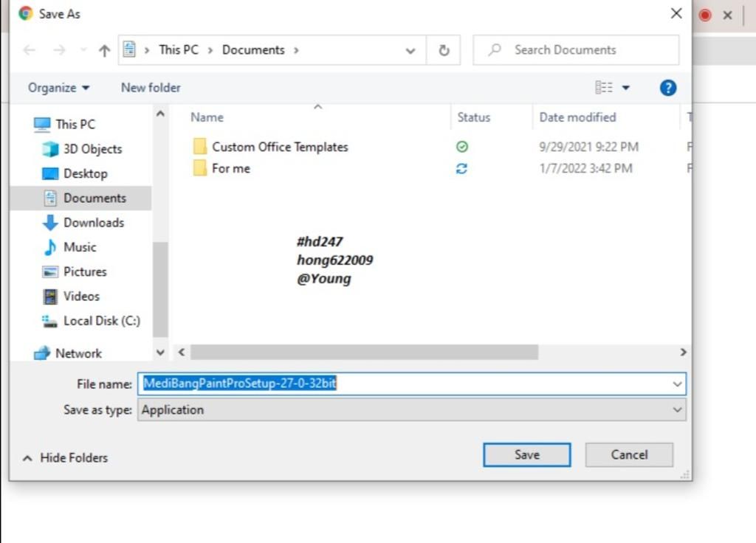Go up one folder level
The image size is (756, 543).
[x=104, y=50]
